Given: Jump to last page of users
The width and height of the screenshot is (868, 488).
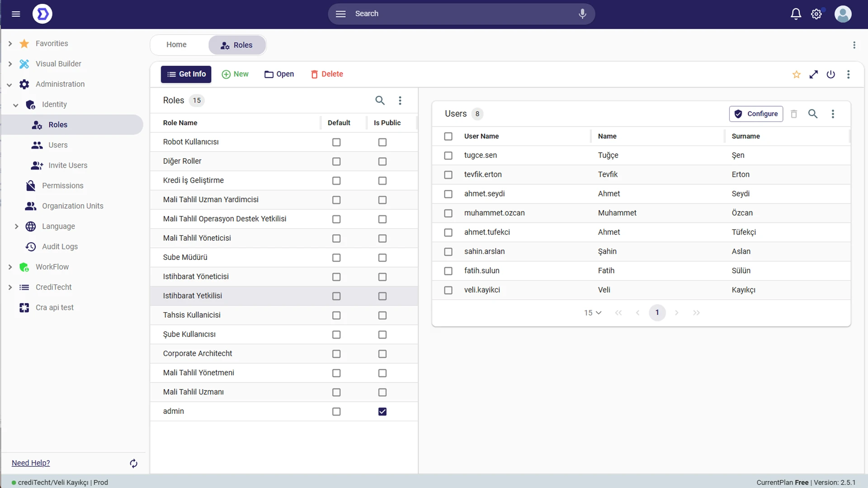Looking at the screenshot, I should (696, 313).
